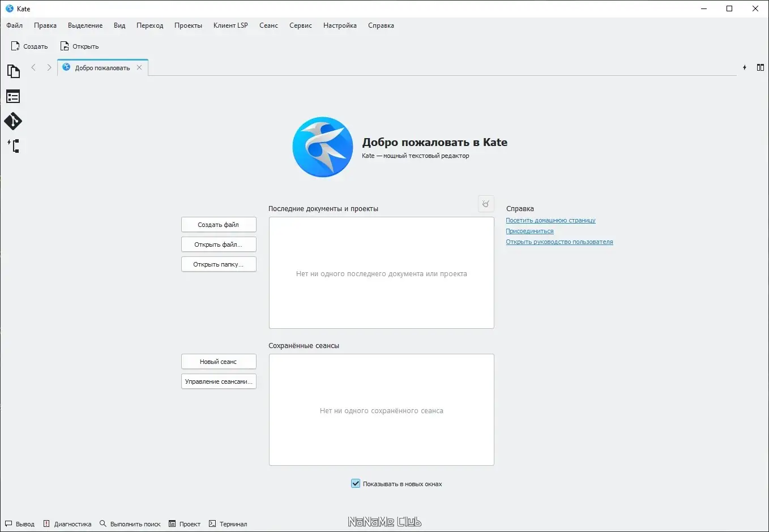769x532 pixels.
Task: Click the forward navigation arrow
Action: click(49, 67)
